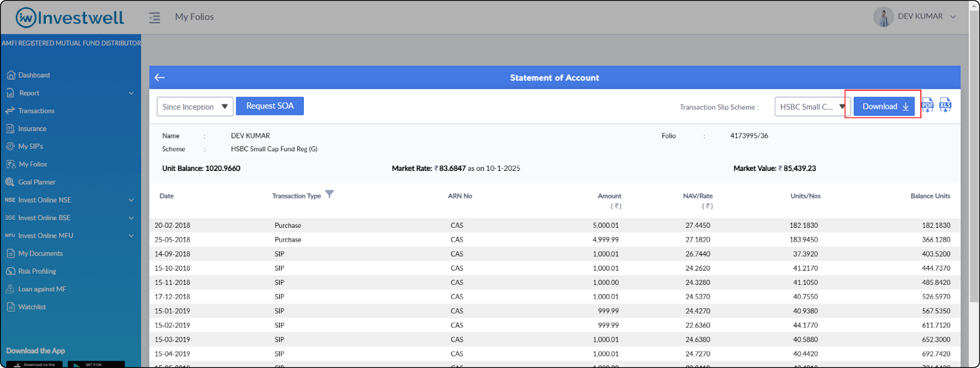Click balance units 526.5970
Screen dimensions: 980x368
pyautogui.click(x=936, y=296)
